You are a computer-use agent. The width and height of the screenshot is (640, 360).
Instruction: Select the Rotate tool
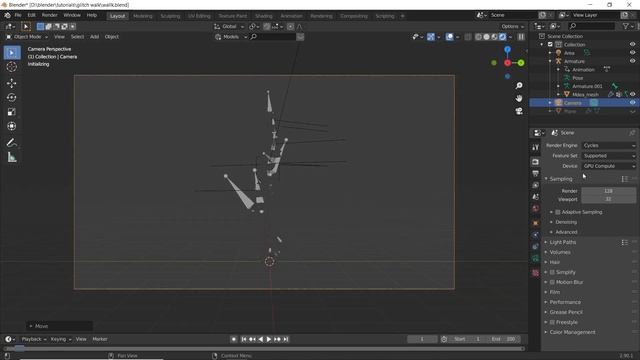click(x=11, y=98)
